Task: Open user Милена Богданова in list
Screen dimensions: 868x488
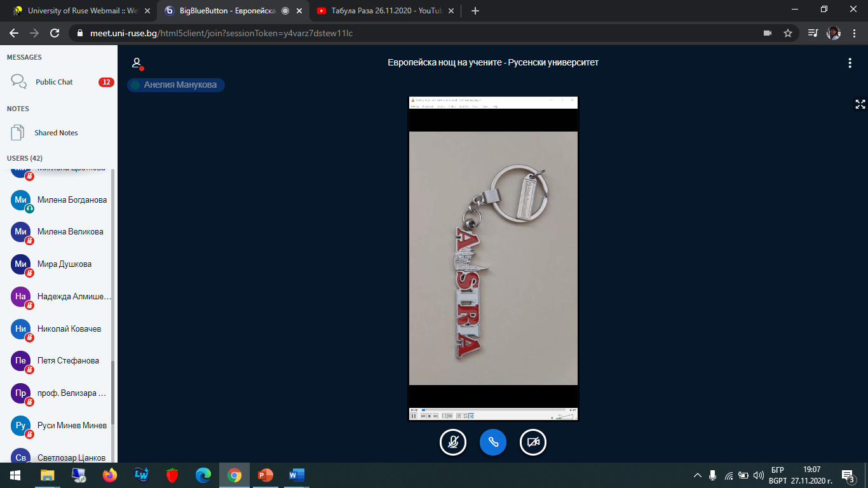Action: [72, 200]
